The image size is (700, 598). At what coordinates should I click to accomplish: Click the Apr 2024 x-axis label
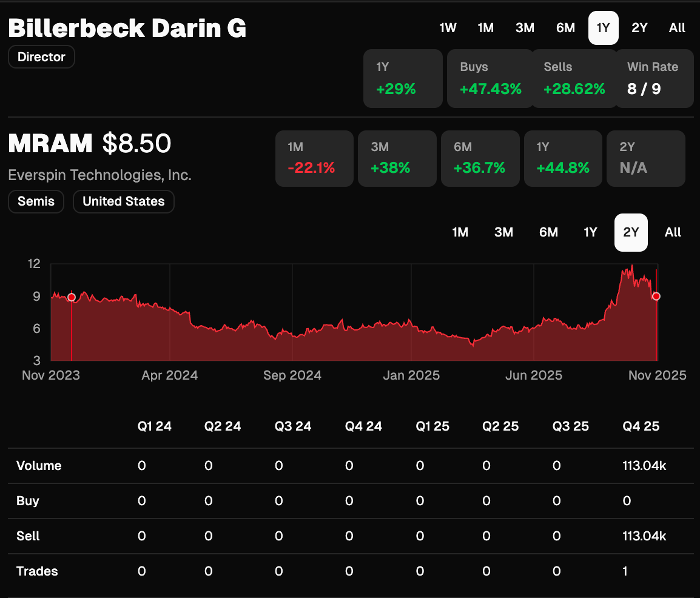tap(170, 375)
